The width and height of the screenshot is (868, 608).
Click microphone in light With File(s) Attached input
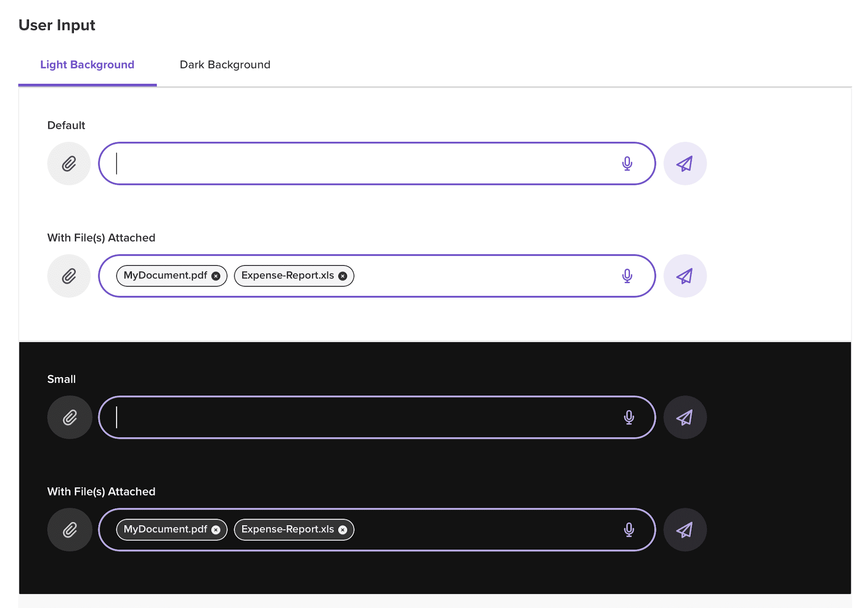tap(627, 276)
